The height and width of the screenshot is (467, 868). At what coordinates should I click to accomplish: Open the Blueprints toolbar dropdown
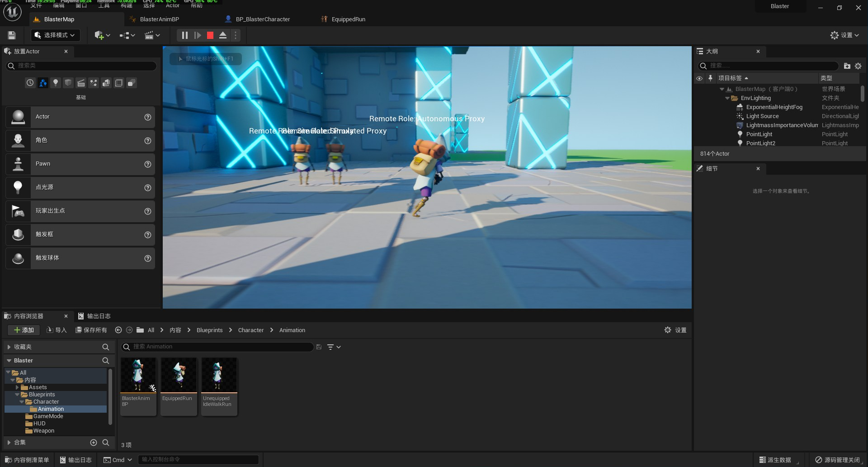point(127,35)
